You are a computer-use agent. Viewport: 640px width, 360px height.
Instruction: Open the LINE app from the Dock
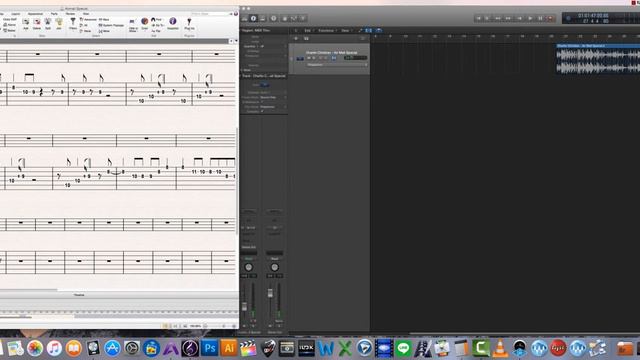[x=403, y=348]
